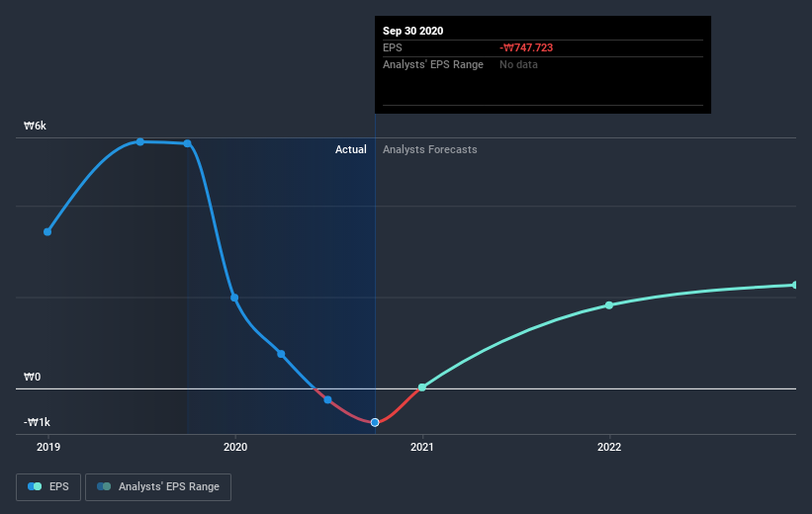Click the ₩6k y-axis label
This screenshot has width=812, height=514.
pyautogui.click(x=35, y=126)
